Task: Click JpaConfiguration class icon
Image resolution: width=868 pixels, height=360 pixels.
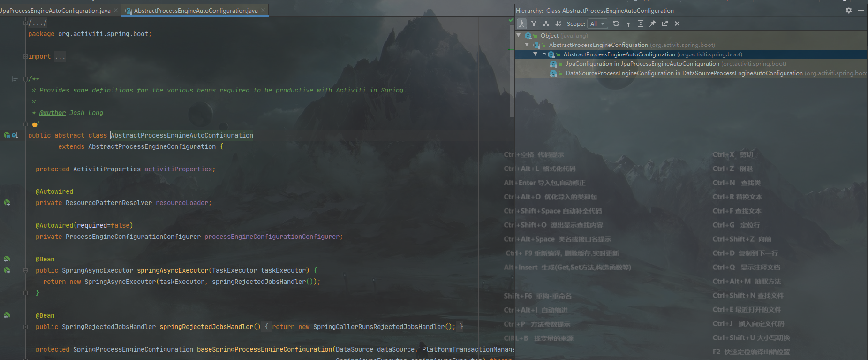Action: (554, 64)
